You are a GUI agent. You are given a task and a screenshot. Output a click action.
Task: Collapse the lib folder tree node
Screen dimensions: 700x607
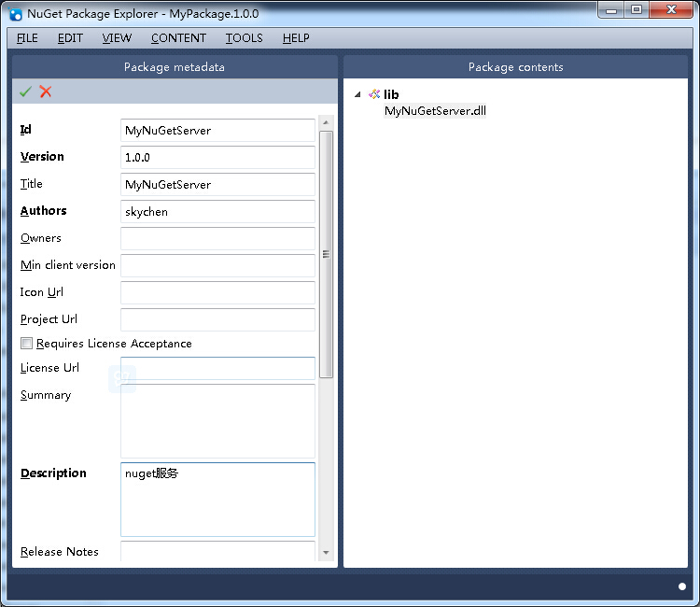point(357,94)
